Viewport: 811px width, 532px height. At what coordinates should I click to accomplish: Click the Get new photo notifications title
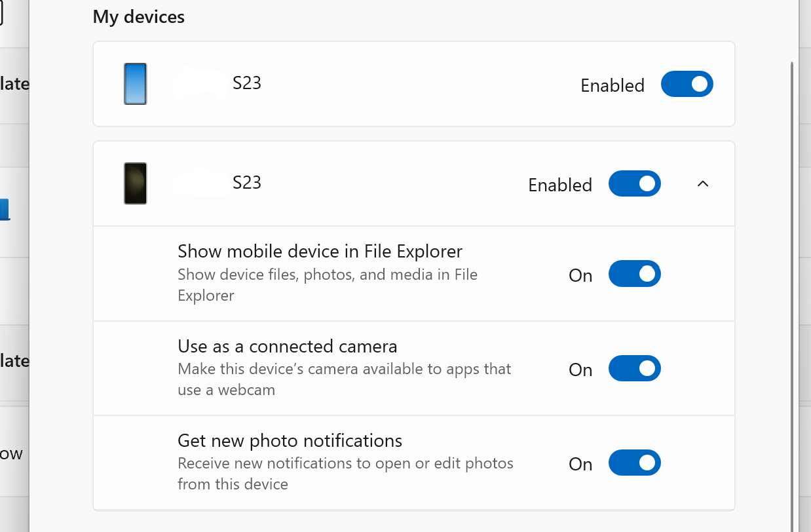(x=290, y=440)
